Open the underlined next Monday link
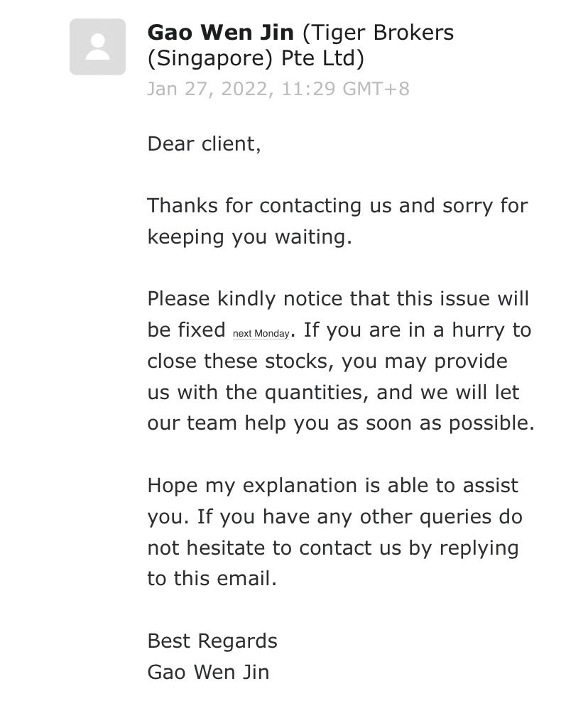The width and height of the screenshot is (588, 701). coord(261,333)
